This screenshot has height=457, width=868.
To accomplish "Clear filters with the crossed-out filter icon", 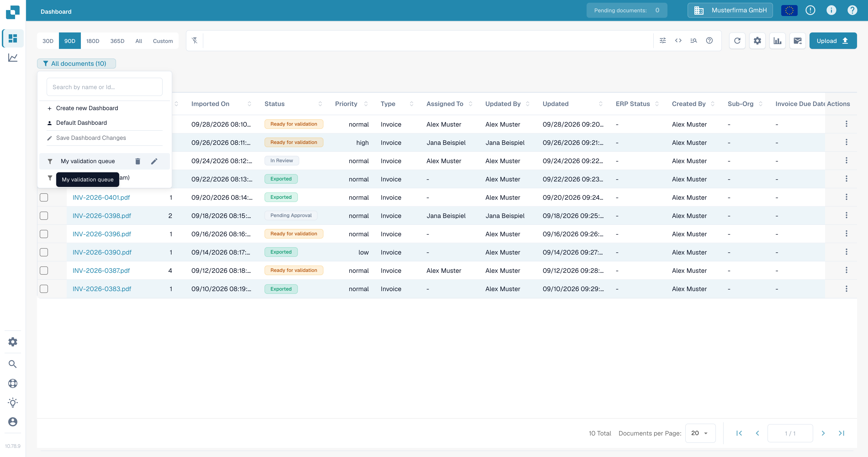I will point(195,40).
